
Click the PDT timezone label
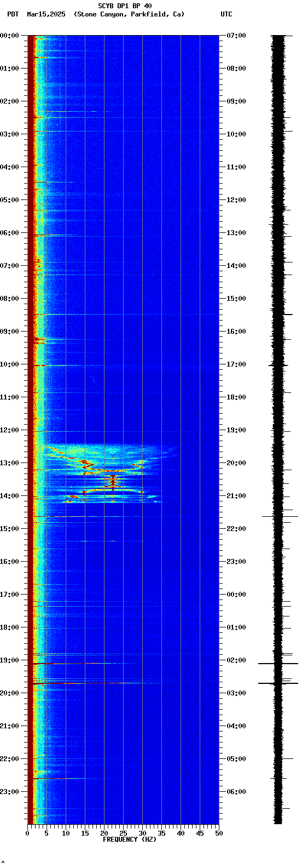[13, 14]
